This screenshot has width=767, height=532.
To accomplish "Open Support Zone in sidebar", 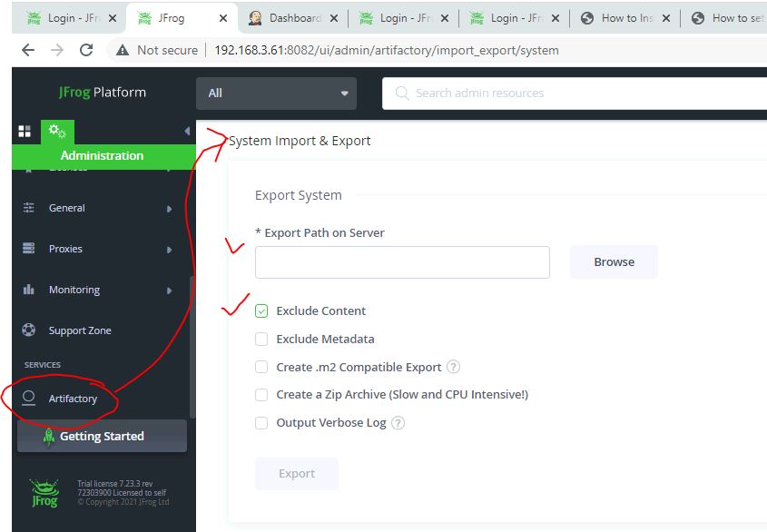I will pyautogui.click(x=80, y=330).
